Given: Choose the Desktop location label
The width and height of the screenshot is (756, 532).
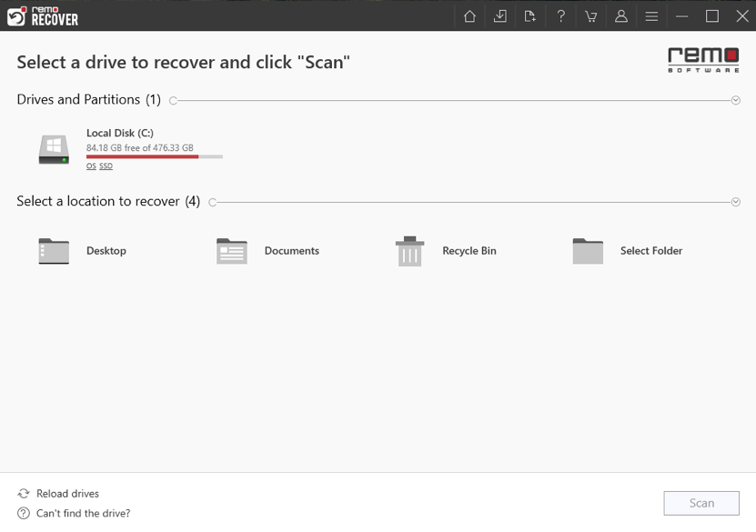Looking at the screenshot, I should (x=106, y=251).
